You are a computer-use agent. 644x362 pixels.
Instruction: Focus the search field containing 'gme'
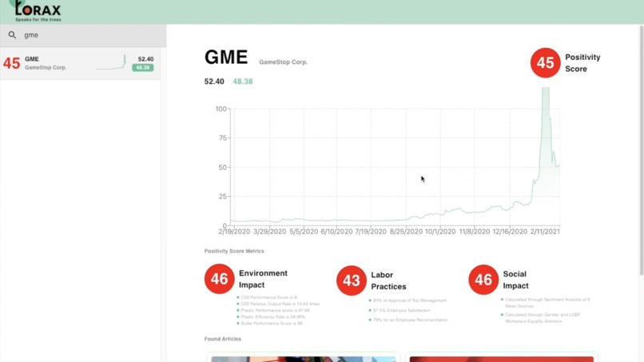pos(83,35)
